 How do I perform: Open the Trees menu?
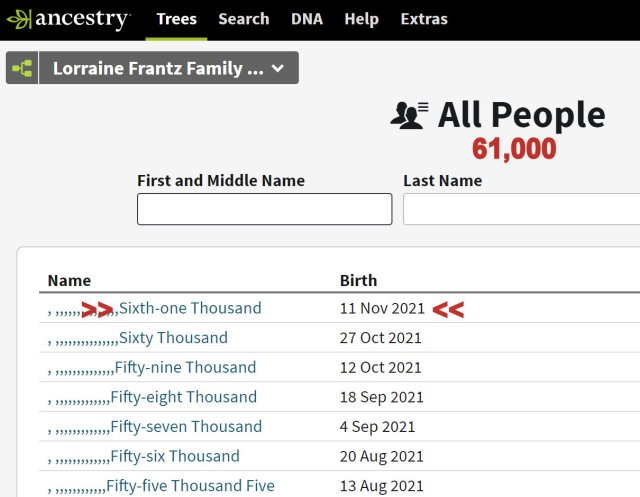[x=176, y=19]
